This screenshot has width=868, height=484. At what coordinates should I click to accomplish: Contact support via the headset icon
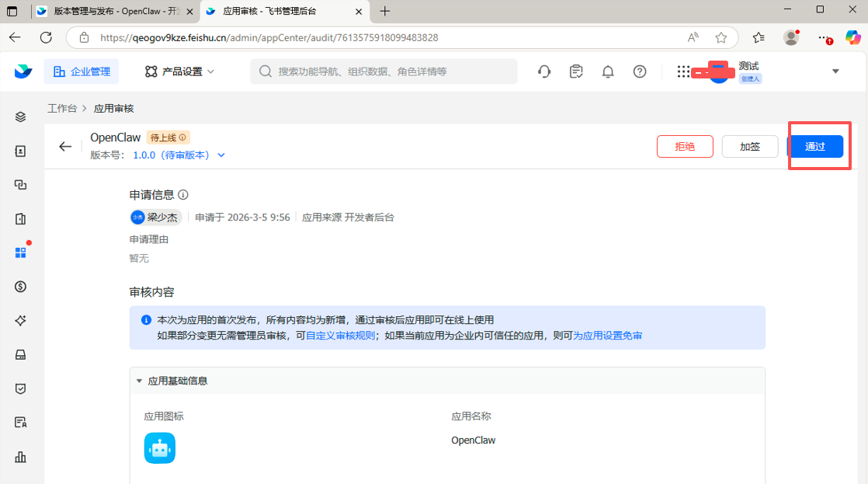(543, 71)
